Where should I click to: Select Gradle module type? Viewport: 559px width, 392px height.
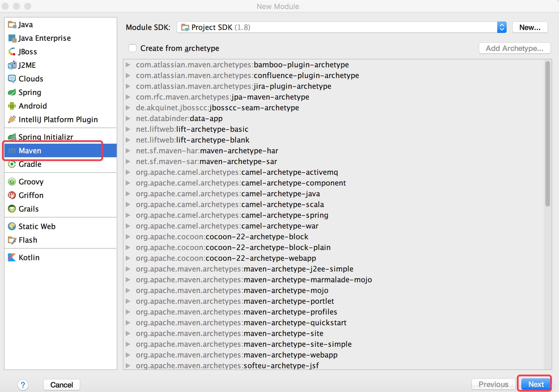pyautogui.click(x=61, y=164)
